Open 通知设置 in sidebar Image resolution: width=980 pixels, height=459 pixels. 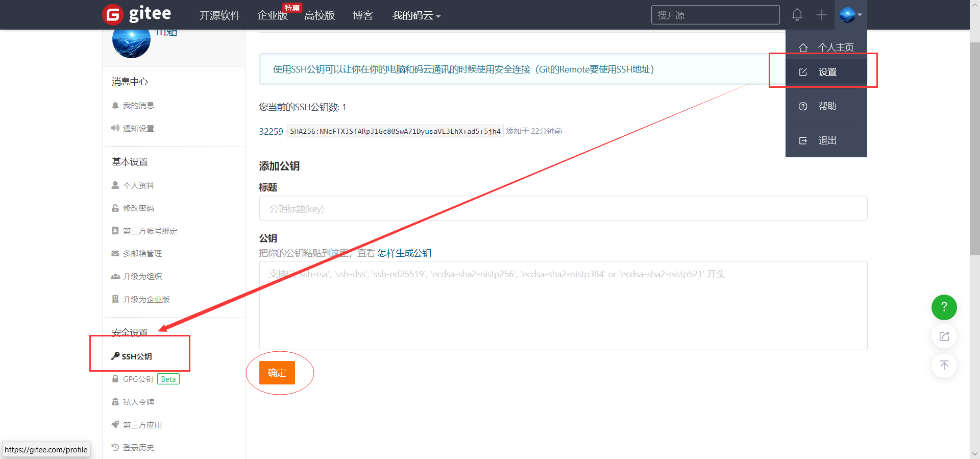click(133, 128)
